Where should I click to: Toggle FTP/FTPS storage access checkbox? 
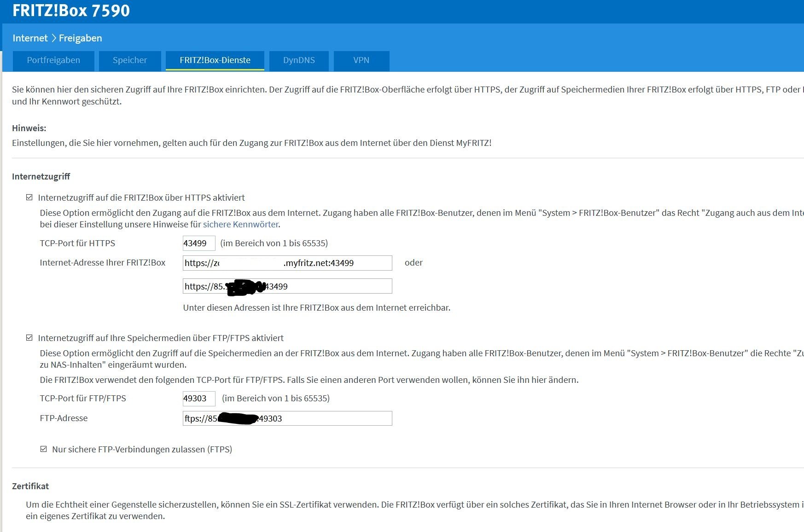tap(29, 338)
